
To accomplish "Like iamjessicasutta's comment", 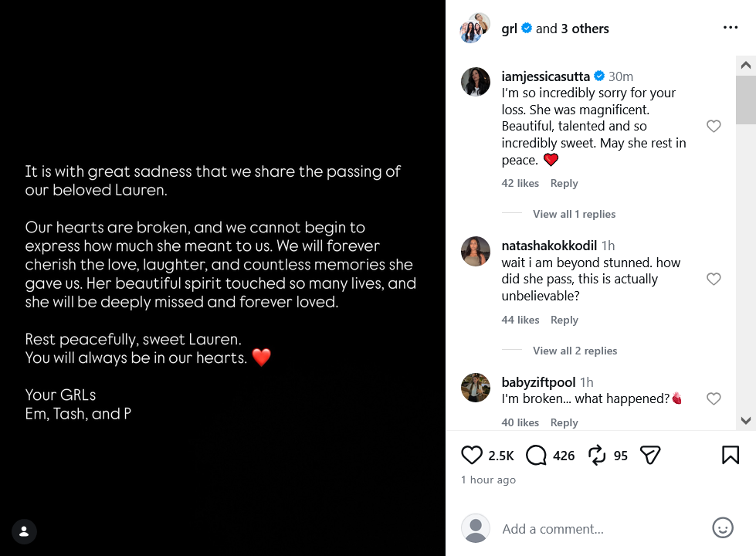I will click(714, 127).
